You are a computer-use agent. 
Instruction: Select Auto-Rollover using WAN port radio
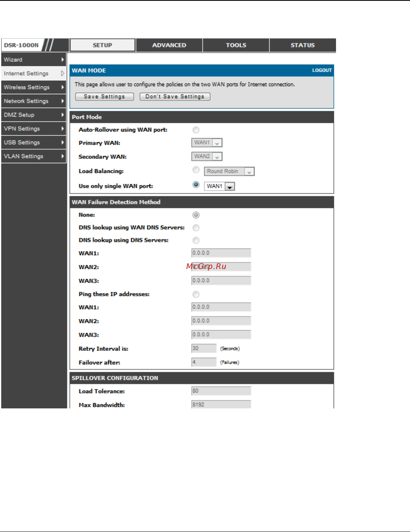tap(196, 130)
